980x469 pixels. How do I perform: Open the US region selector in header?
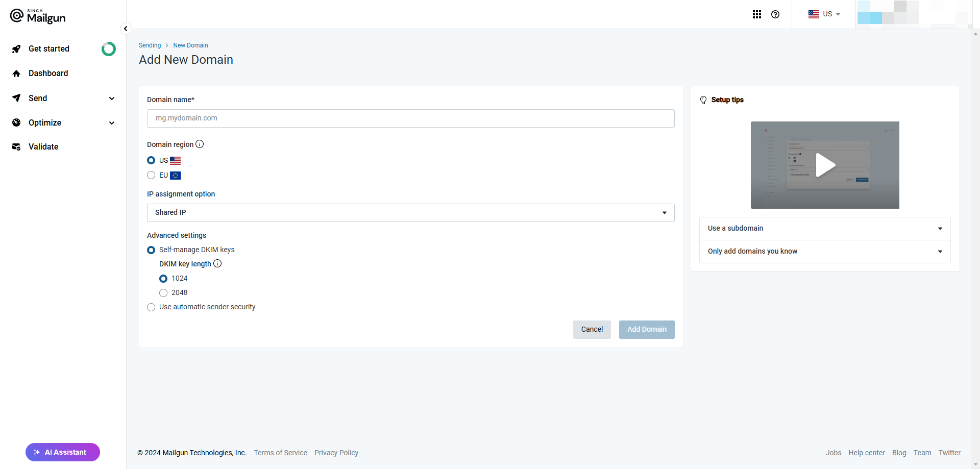[824, 14]
